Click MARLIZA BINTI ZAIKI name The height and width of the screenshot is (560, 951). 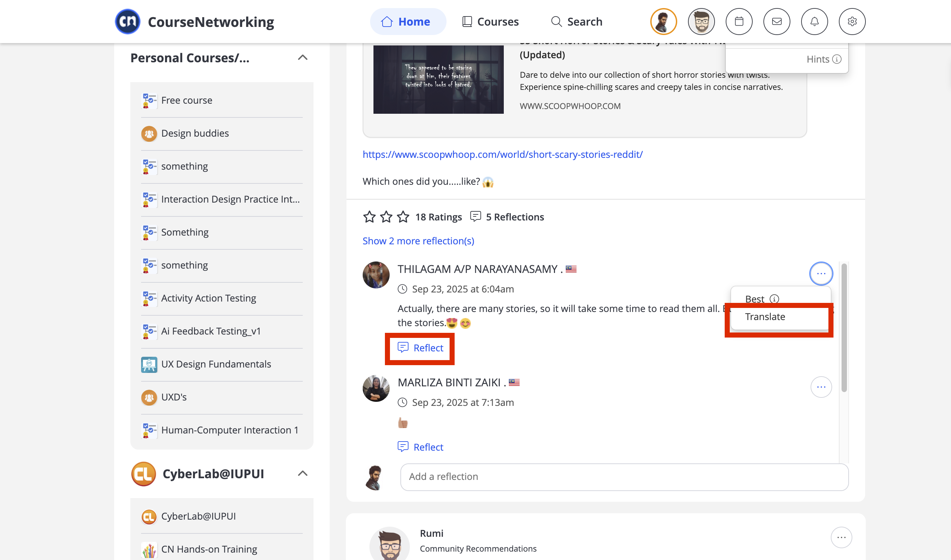pos(449,383)
